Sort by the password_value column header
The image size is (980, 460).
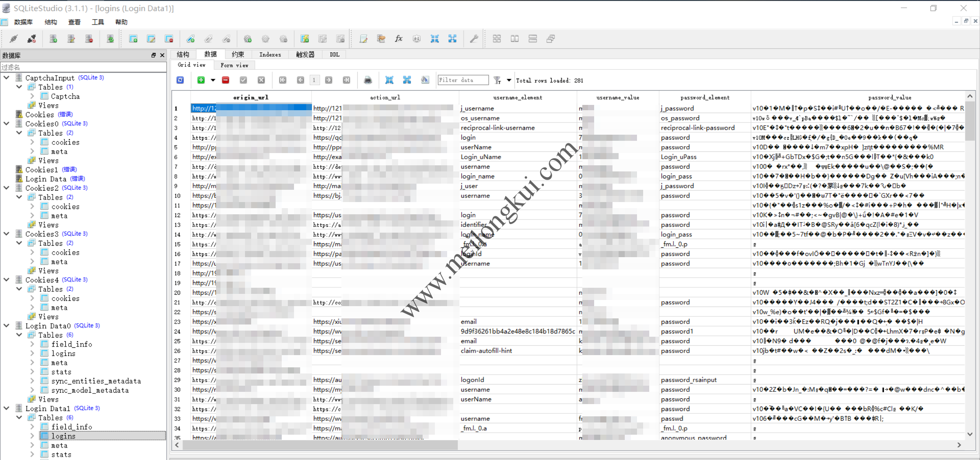(858, 98)
